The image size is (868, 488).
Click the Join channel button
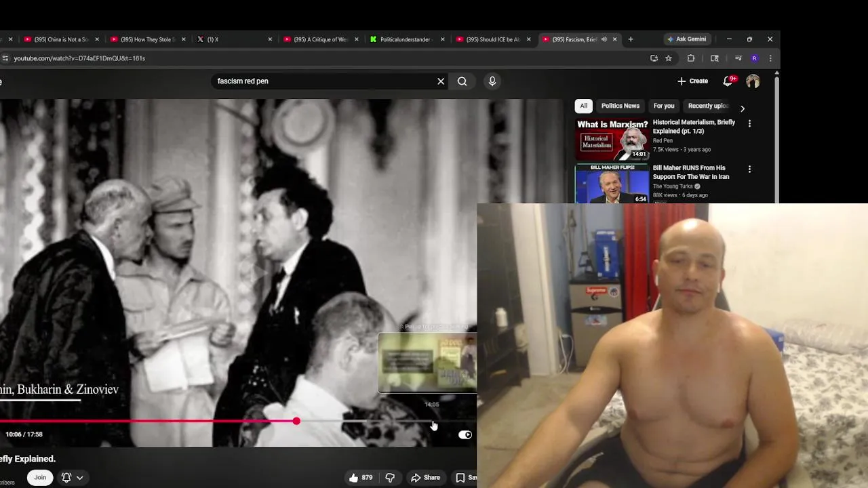coord(40,478)
